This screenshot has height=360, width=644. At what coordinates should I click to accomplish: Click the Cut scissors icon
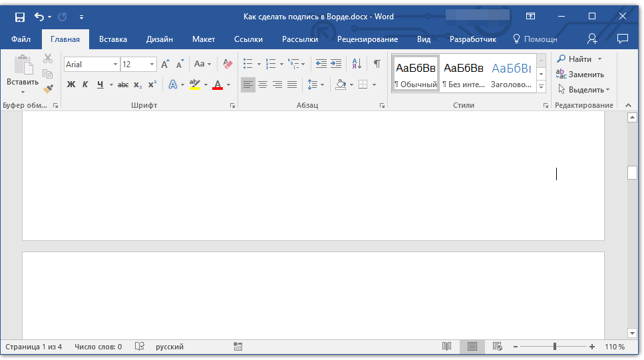point(48,59)
